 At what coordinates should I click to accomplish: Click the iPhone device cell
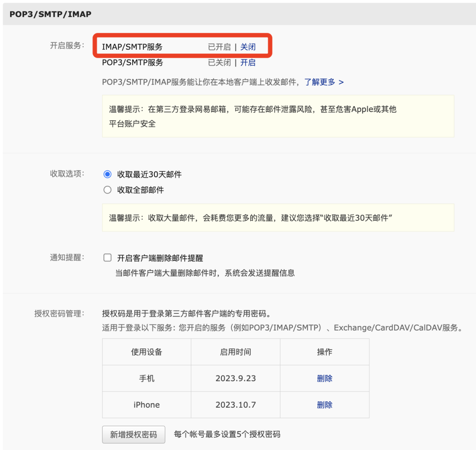[x=147, y=405]
